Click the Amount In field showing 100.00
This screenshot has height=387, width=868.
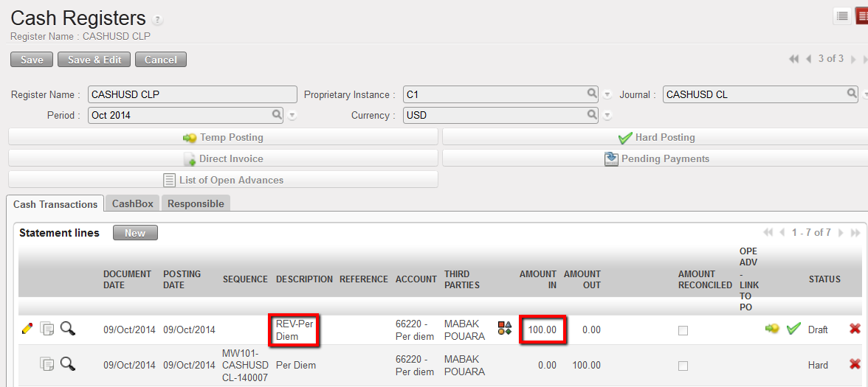click(x=542, y=330)
